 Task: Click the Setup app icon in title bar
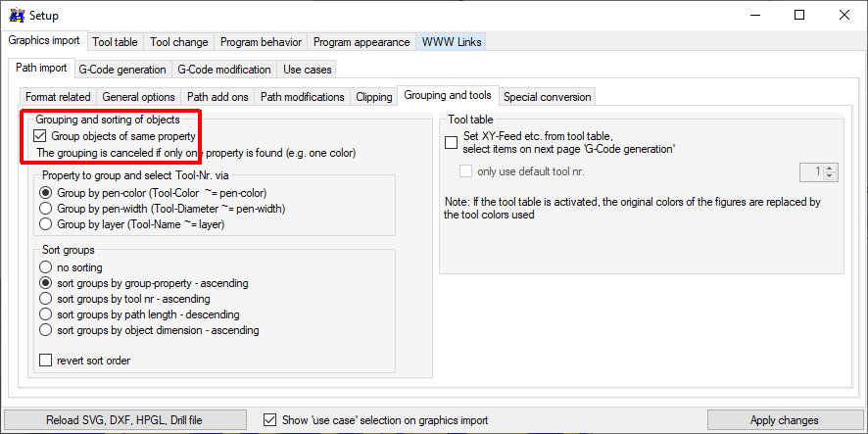16,16
